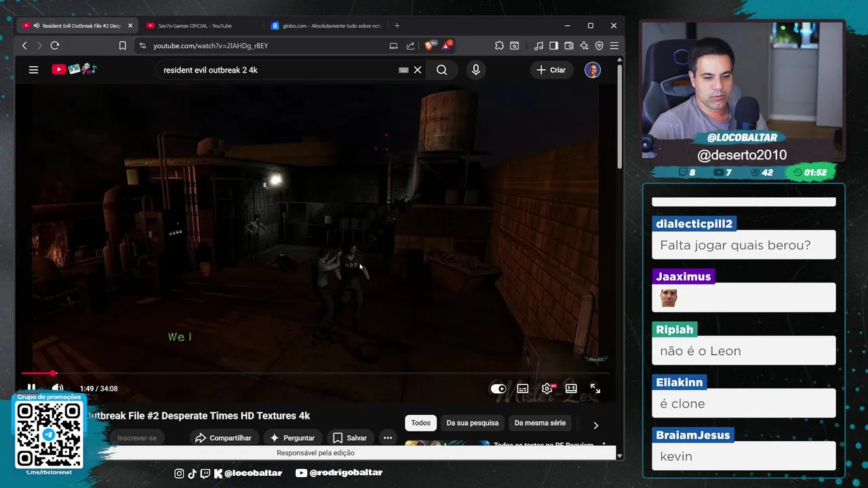Expand more related-video filter chips with the arrow

596,426
